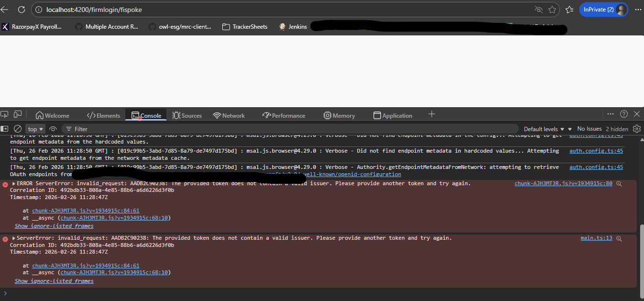Screen dimensions: 644x301
Task: Click the console prompt input line
Action: [x=322, y=293]
